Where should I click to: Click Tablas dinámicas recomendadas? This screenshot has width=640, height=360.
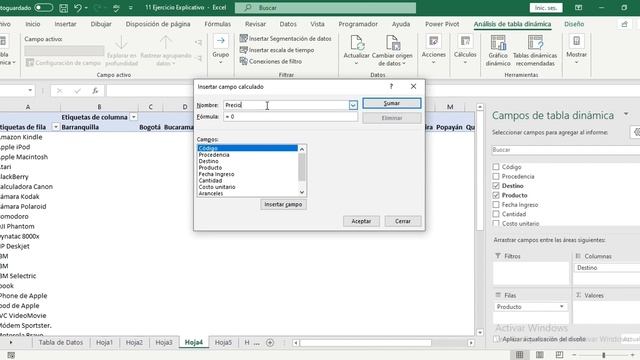[535, 51]
